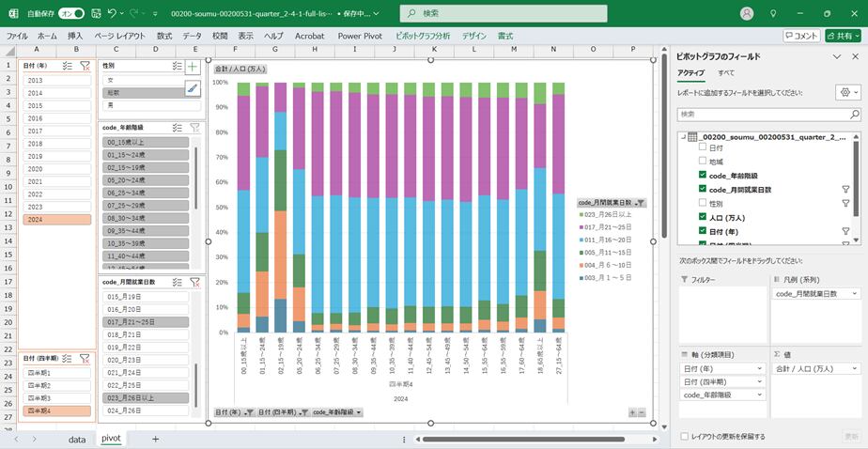Expand 合計 / 人口 (万人) dropdown in values area
This screenshot has height=449, width=868.
click(x=855, y=369)
